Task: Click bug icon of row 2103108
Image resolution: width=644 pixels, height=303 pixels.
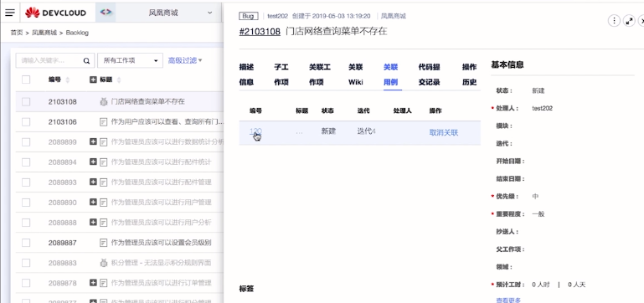Action: [104, 101]
